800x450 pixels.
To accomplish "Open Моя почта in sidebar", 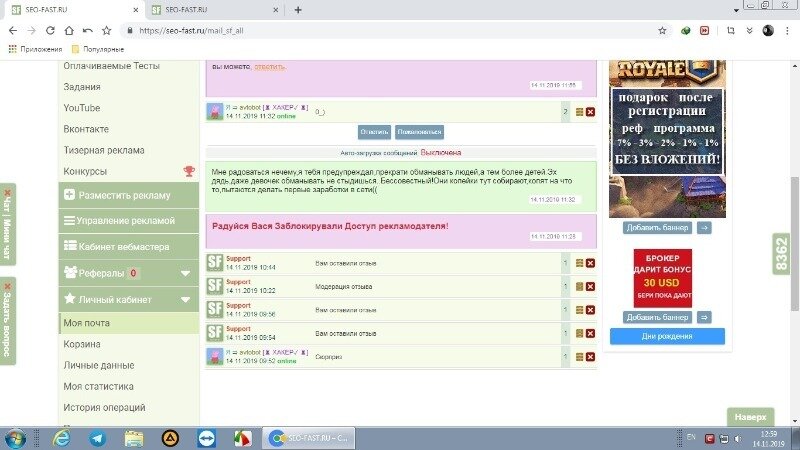I will (x=129, y=323).
